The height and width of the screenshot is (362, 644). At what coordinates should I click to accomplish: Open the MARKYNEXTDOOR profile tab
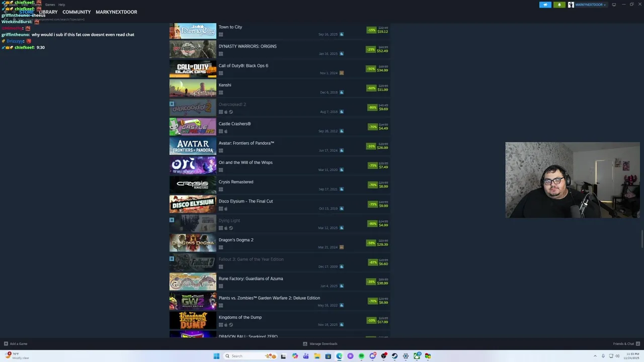click(x=116, y=12)
